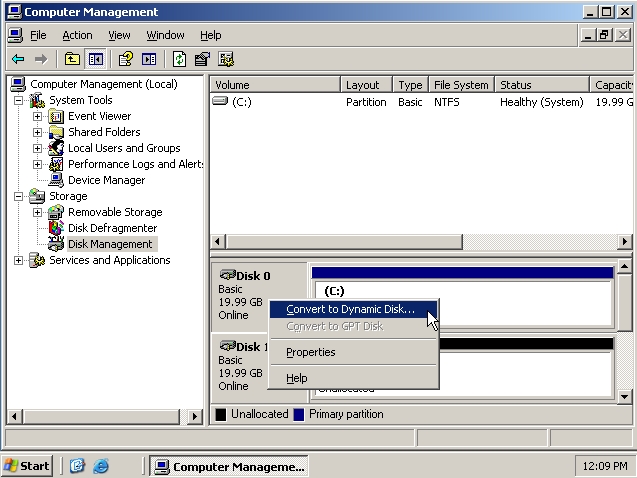Select the Device Manager tree item
The width and height of the screenshot is (637, 478).
click(106, 180)
